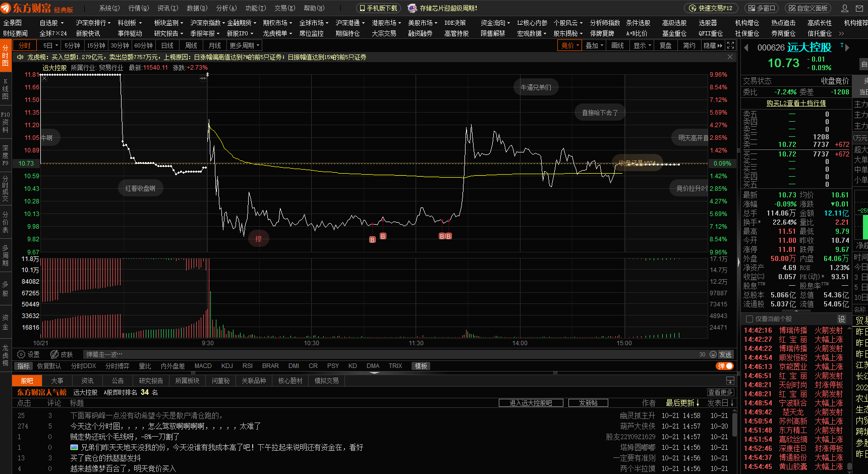Switch to the 研究报告 bottom tab
Viewport: 868px width, 474px height.
coord(151,381)
